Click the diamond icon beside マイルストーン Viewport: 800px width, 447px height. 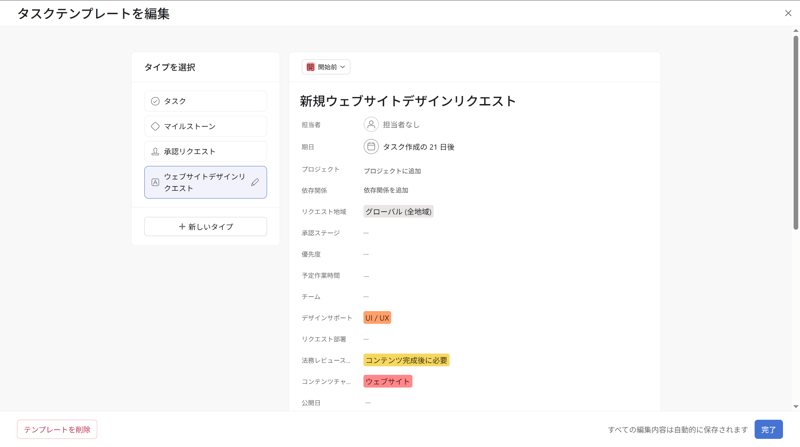[155, 126]
